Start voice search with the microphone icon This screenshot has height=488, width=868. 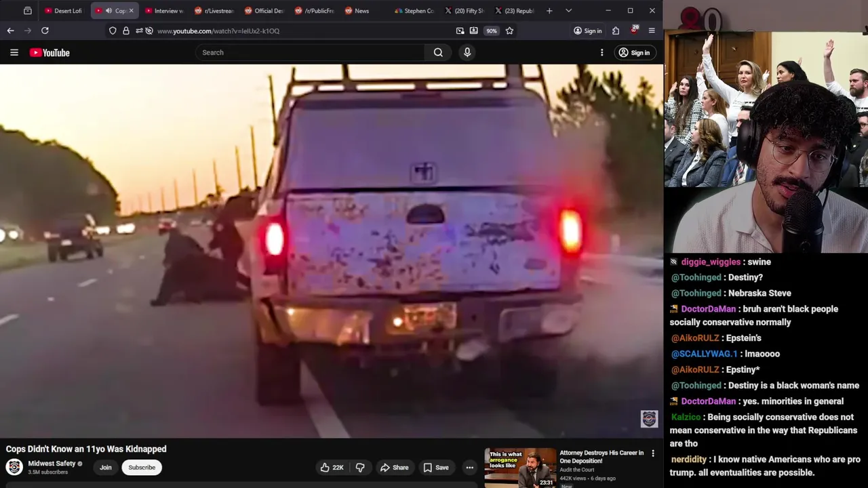click(467, 52)
